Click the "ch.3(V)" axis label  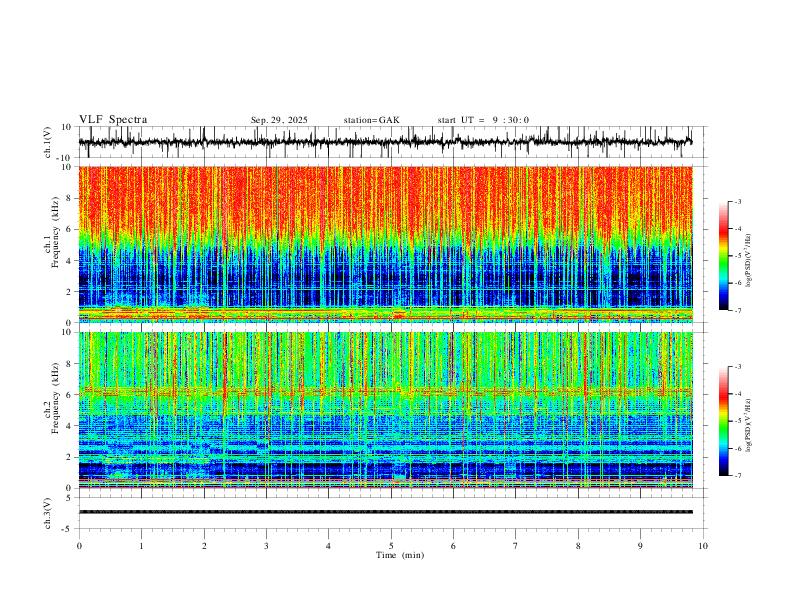click(47, 513)
